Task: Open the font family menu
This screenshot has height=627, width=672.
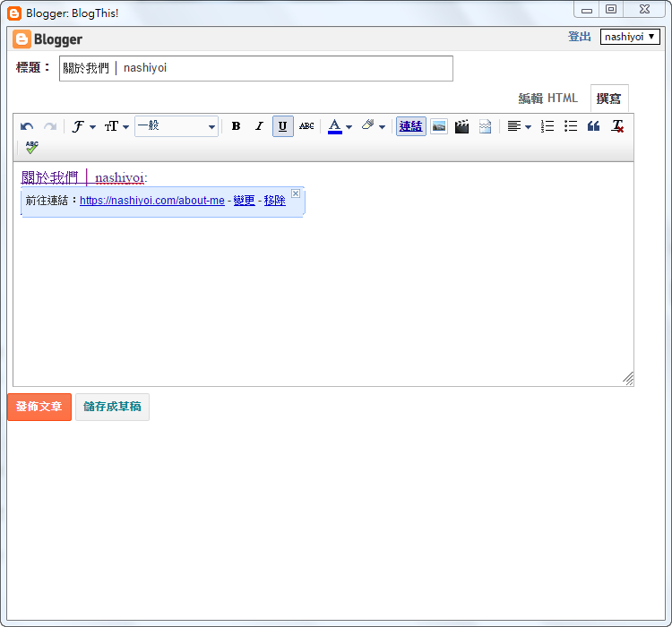Action: click(x=83, y=126)
